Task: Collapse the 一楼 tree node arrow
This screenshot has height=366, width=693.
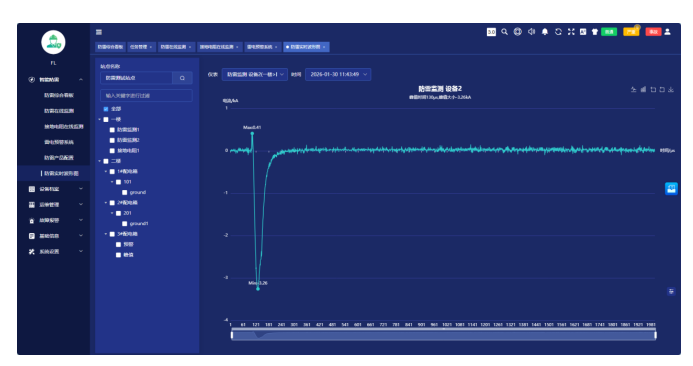Action: [99, 119]
